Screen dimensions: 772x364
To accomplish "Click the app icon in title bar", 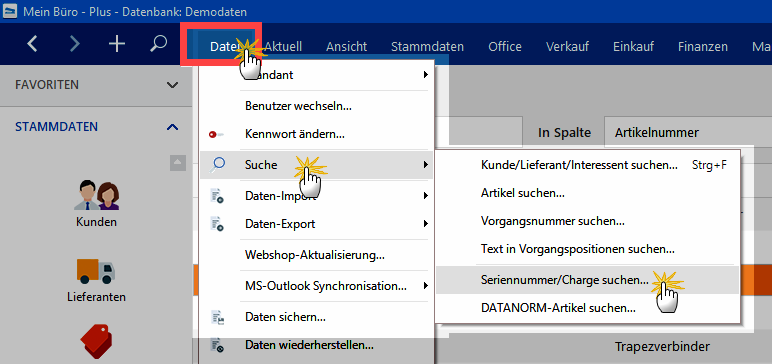I will click(9, 11).
